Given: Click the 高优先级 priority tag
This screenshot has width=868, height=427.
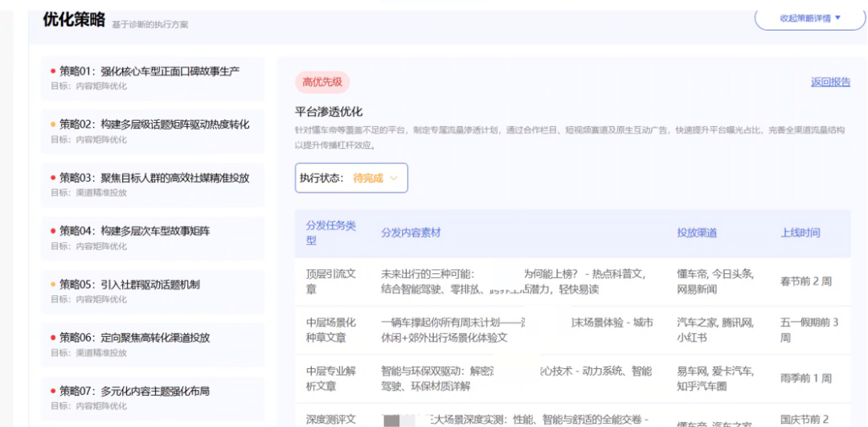Looking at the screenshot, I should click(x=322, y=82).
